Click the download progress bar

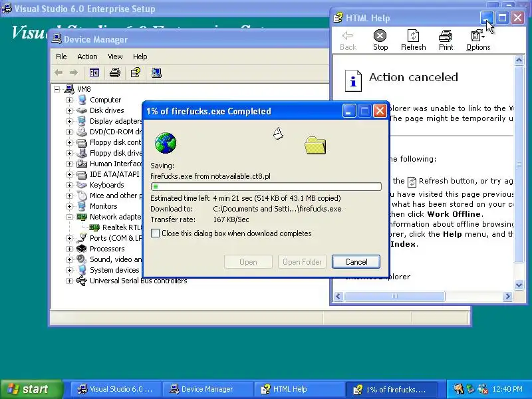coord(267,186)
